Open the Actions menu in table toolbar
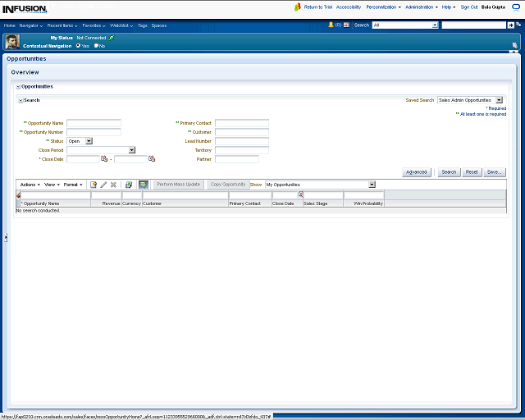This screenshot has width=525, height=420. [30, 185]
